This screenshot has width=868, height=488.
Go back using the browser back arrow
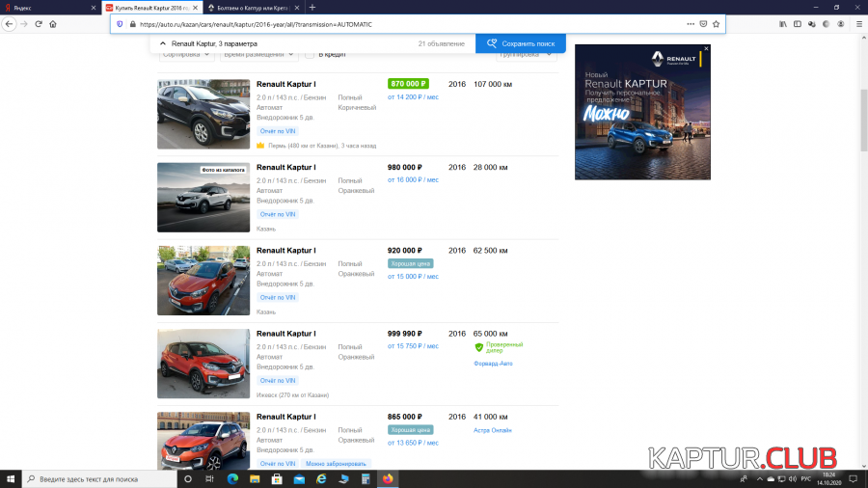(x=9, y=24)
